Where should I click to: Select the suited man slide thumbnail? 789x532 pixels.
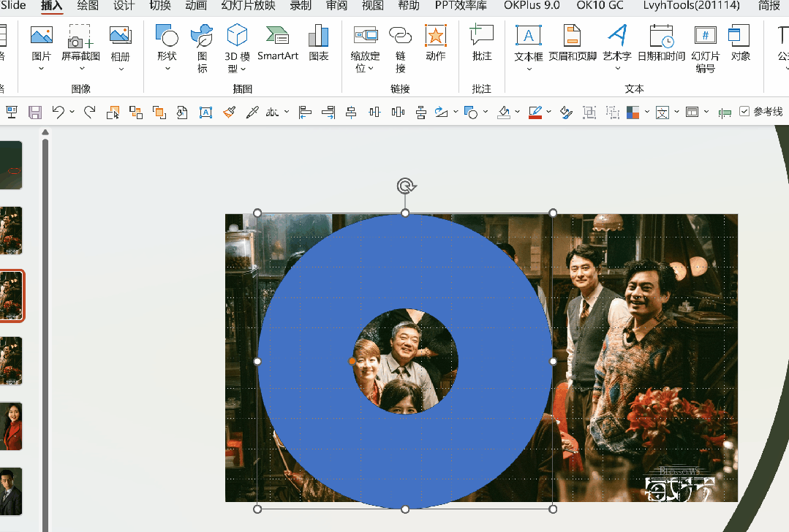tap(11, 491)
